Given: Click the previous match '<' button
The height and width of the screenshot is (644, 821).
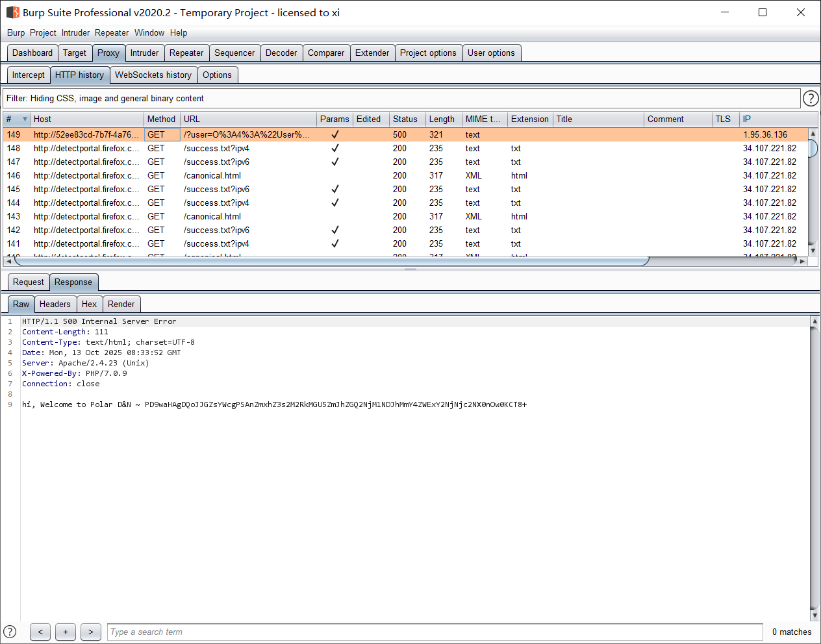Looking at the screenshot, I should (x=40, y=632).
